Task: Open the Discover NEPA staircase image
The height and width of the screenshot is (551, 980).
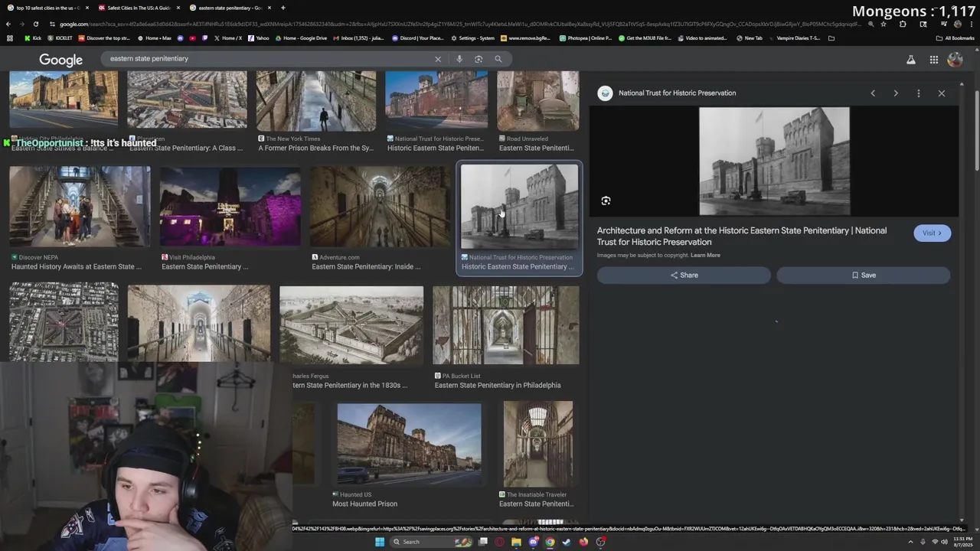Action: tap(80, 207)
